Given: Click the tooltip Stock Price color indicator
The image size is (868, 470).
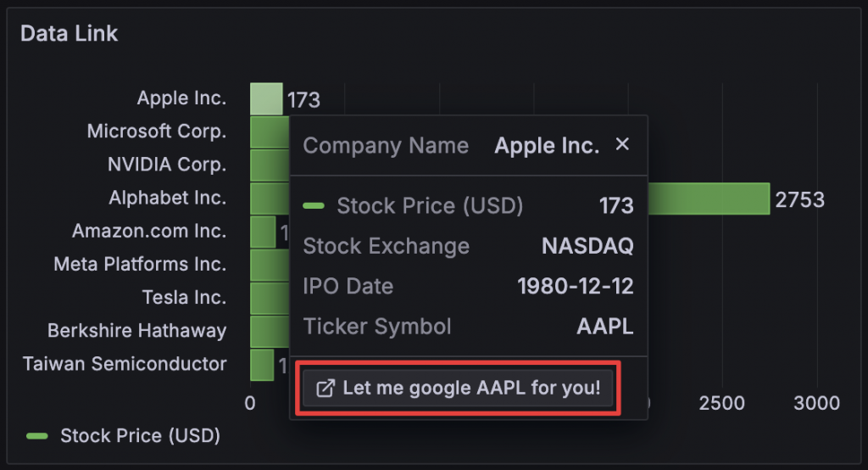Looking at the screenshot, I should point(314,205).
